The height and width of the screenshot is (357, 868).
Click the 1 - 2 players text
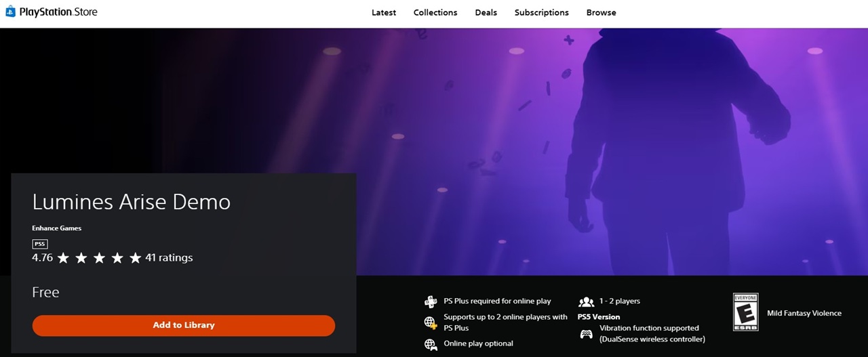619,301
